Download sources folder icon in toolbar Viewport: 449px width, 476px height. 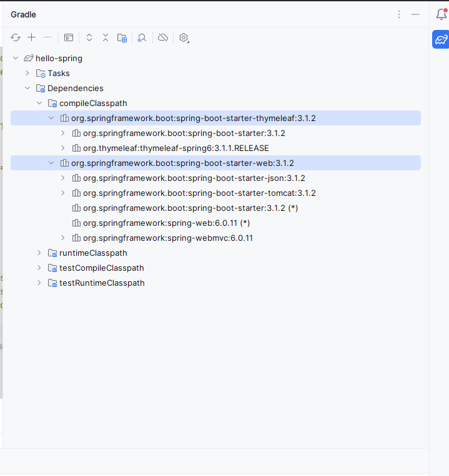click(x=122, y=37)
